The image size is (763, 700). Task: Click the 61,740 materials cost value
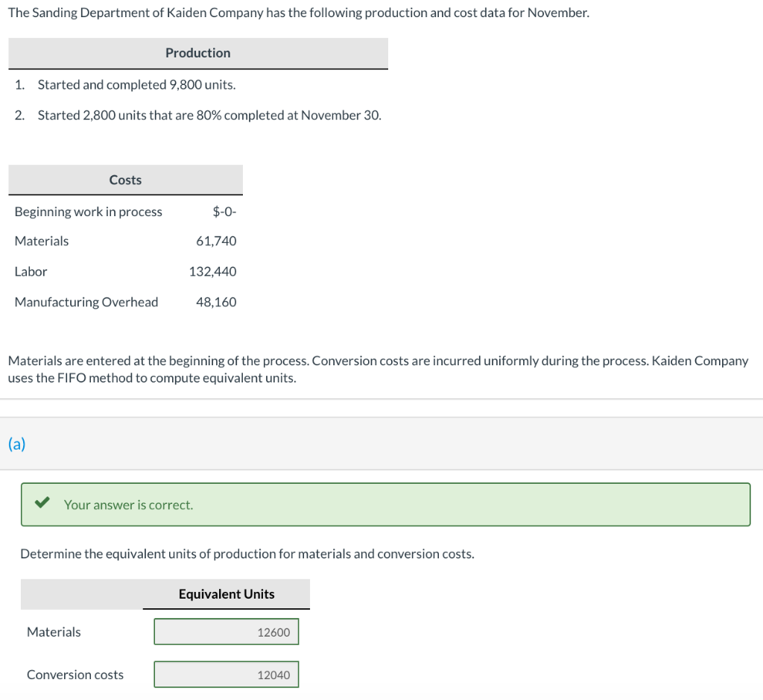(x=216, y=241)
